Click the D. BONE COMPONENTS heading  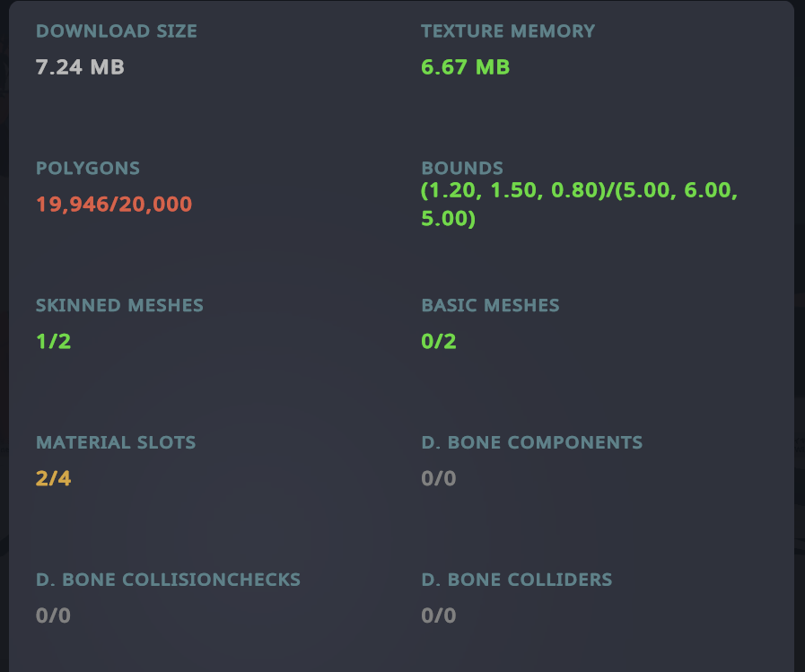coord(531,443)
